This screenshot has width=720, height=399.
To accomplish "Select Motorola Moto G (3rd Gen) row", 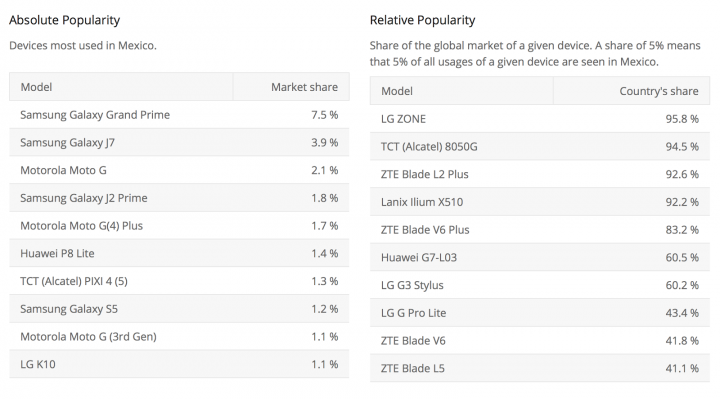I will pyautogui.click(x=179, y=337).
